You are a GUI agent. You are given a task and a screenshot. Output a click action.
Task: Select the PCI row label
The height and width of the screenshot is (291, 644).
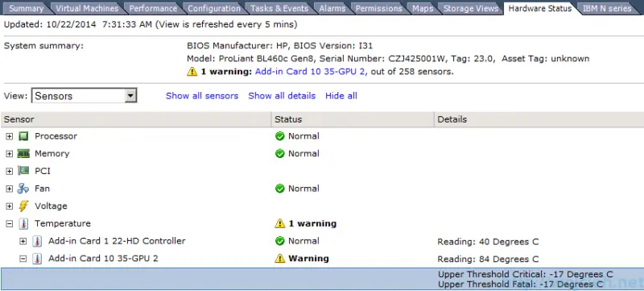point(43,171)
